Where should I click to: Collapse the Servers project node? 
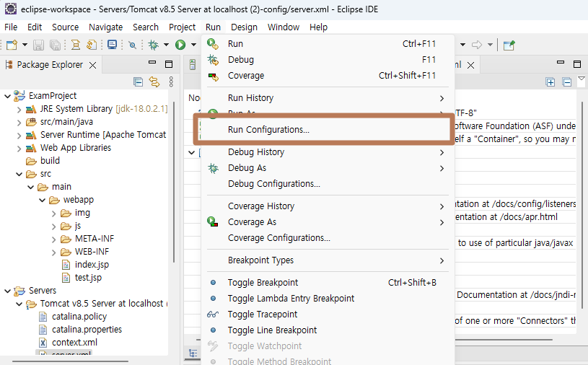click(x=7, y=291)
